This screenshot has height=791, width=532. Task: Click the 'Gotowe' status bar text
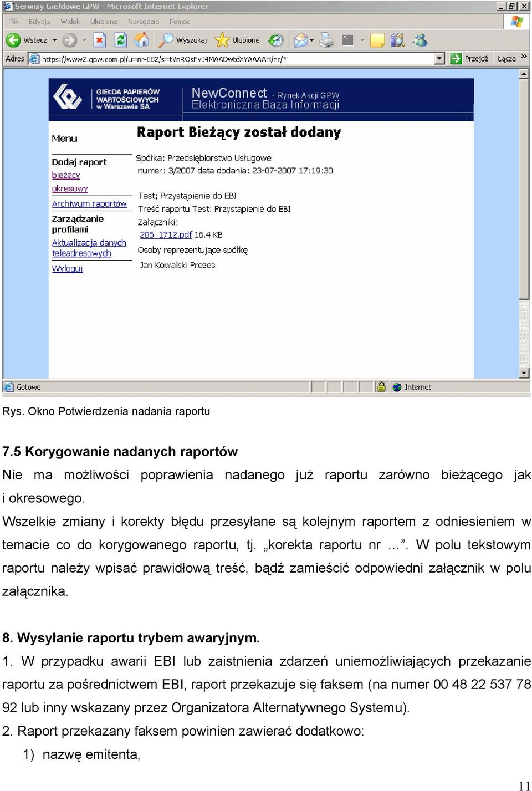point(28,387)
